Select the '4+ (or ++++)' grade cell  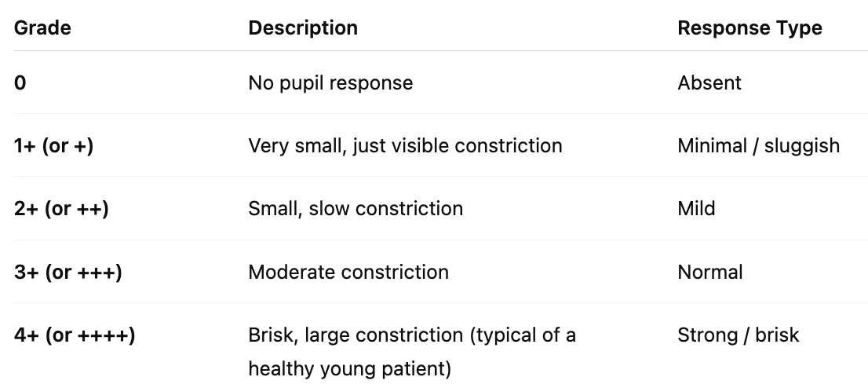click(x=75, y=335)
